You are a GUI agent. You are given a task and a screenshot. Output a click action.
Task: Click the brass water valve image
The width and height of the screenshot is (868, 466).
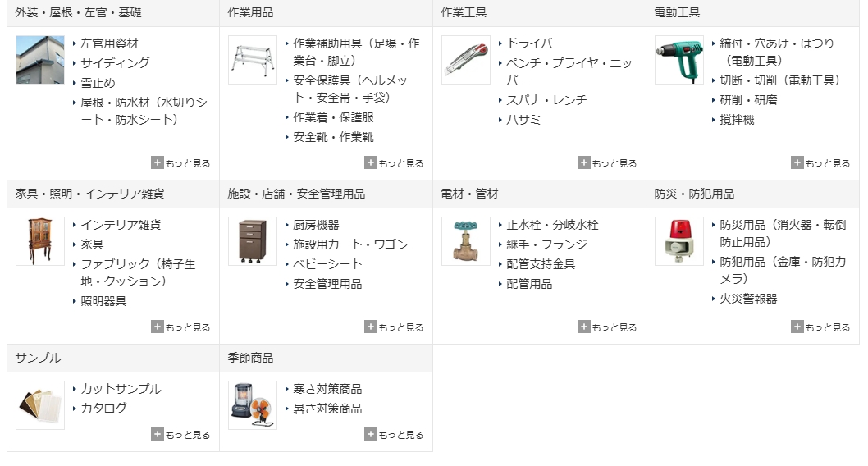pyautogui.click(x=465, y=240)
